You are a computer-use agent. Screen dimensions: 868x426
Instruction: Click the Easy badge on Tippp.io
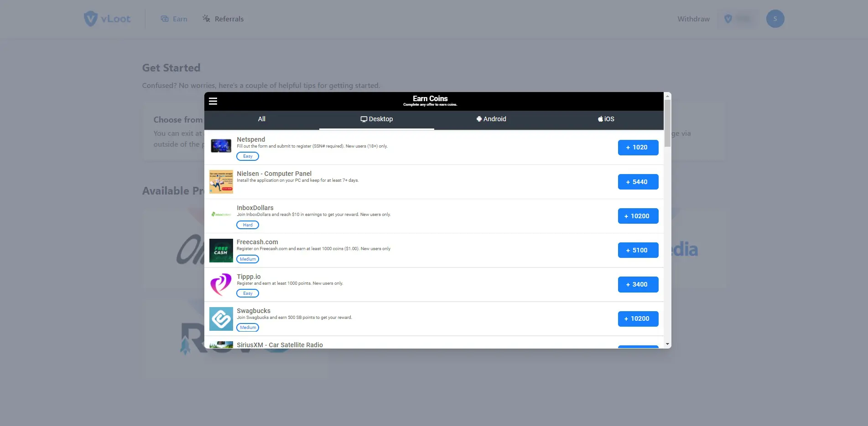248,293
